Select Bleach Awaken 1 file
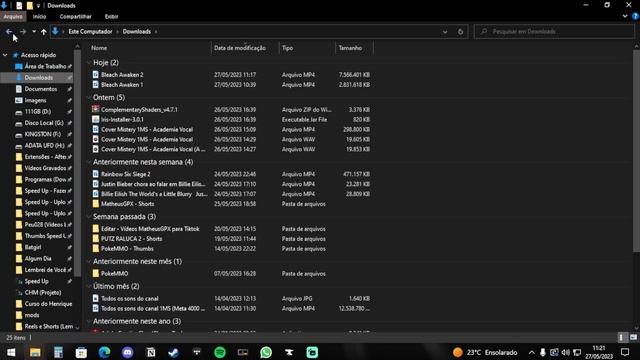The width and height of the screenshot is (640, 360). tap(122, 84)
